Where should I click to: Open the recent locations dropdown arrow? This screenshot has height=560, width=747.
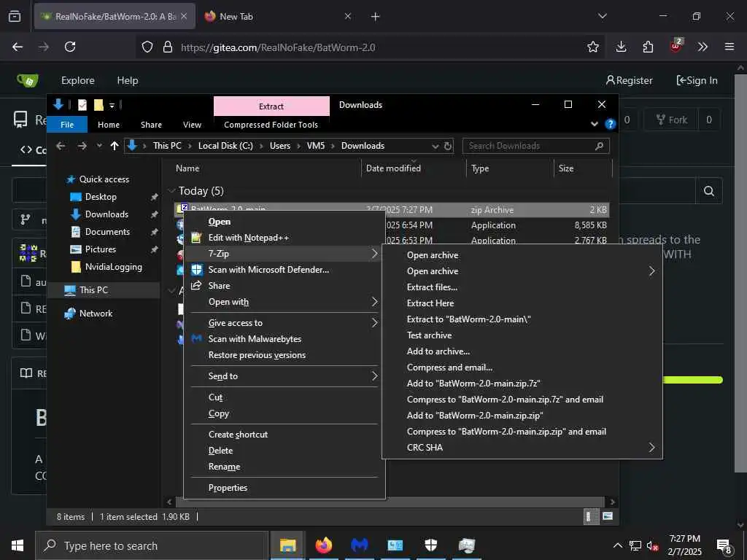(x=99, y=146)
